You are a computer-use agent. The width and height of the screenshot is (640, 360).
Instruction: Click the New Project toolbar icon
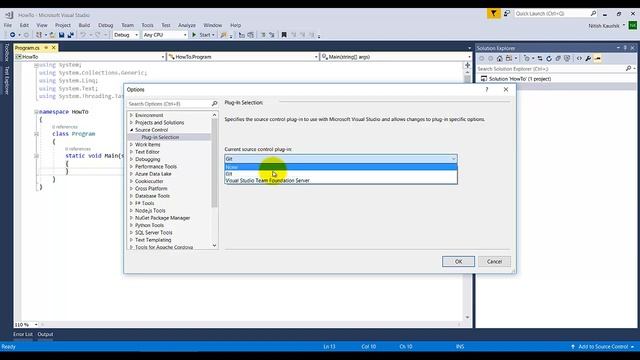click(39, 35)
